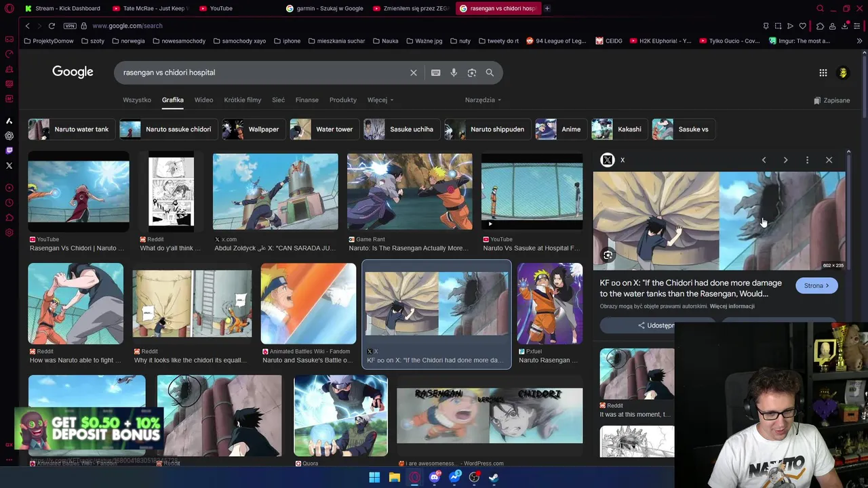Open the Finanse tab
This screenshot has height=488, width=868.
click(x=307, y=100)
